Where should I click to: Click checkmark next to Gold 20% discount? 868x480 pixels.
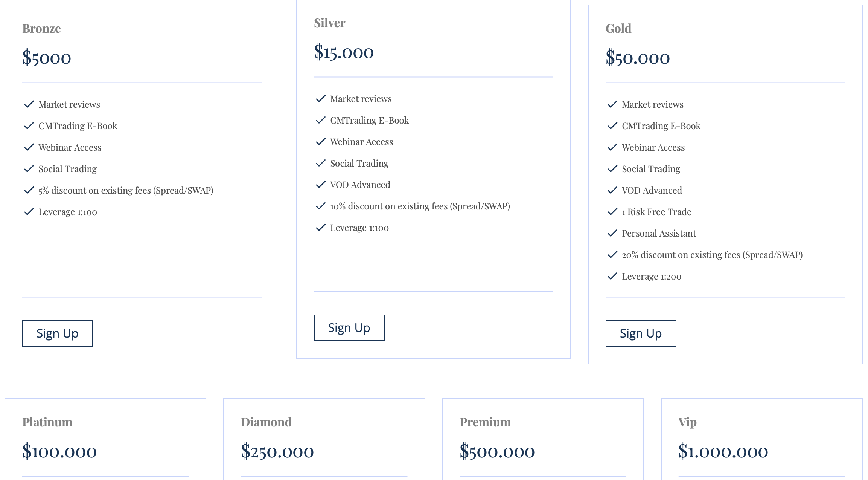point(612,255)
